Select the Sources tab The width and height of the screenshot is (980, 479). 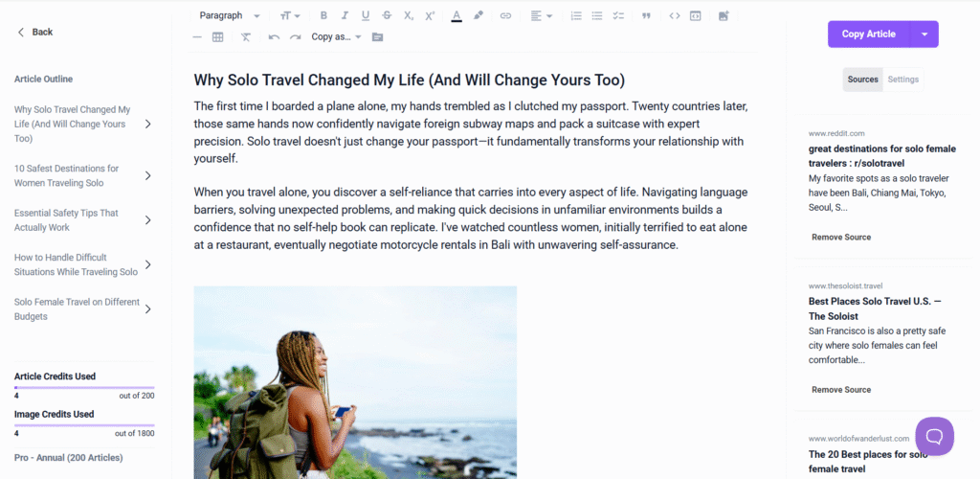click(862, 80)
